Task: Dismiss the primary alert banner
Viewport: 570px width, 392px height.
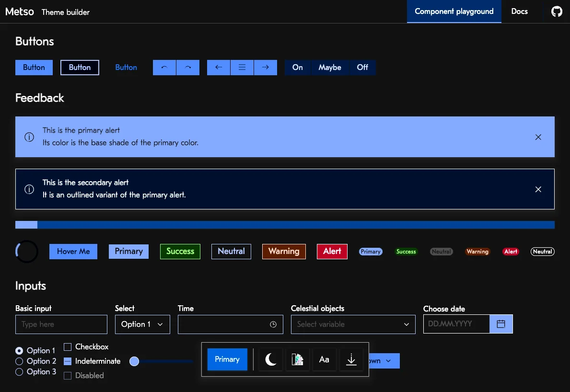Action: click(x=538, y=137)
